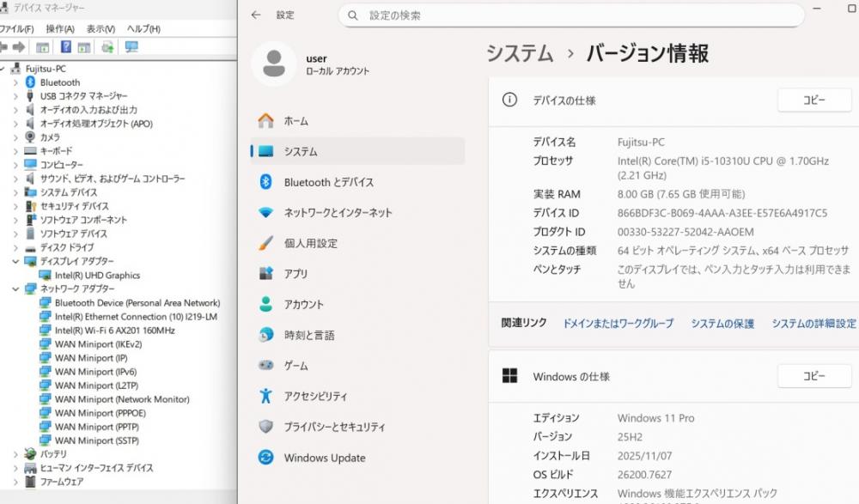Screen dimensions: 859x504
Task: Open Bluetooth とデバイス settings page
Action: (328, 182)
